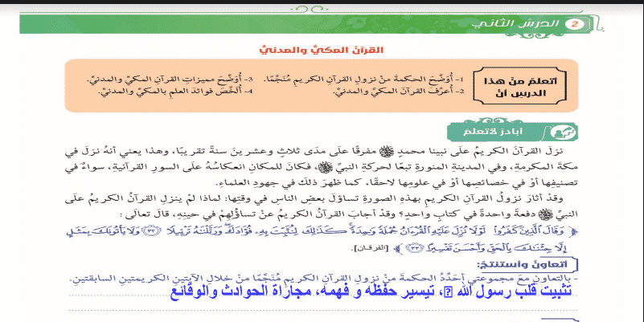Click the people icon beside 'أبادر لأتعلم'
This screenshot has width=644, height=322.
click(x=564, y=132)
